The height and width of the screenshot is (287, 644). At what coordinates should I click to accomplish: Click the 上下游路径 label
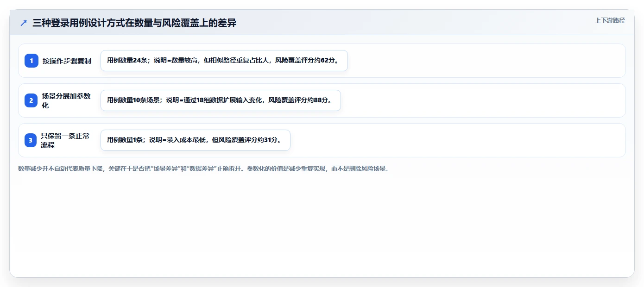pyautogui.click(x=610, y=20)
